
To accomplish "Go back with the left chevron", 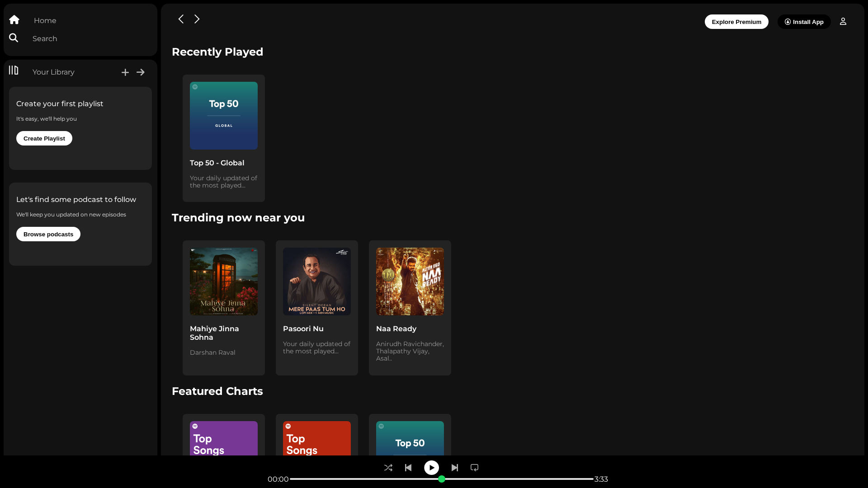I will [181, 19].
